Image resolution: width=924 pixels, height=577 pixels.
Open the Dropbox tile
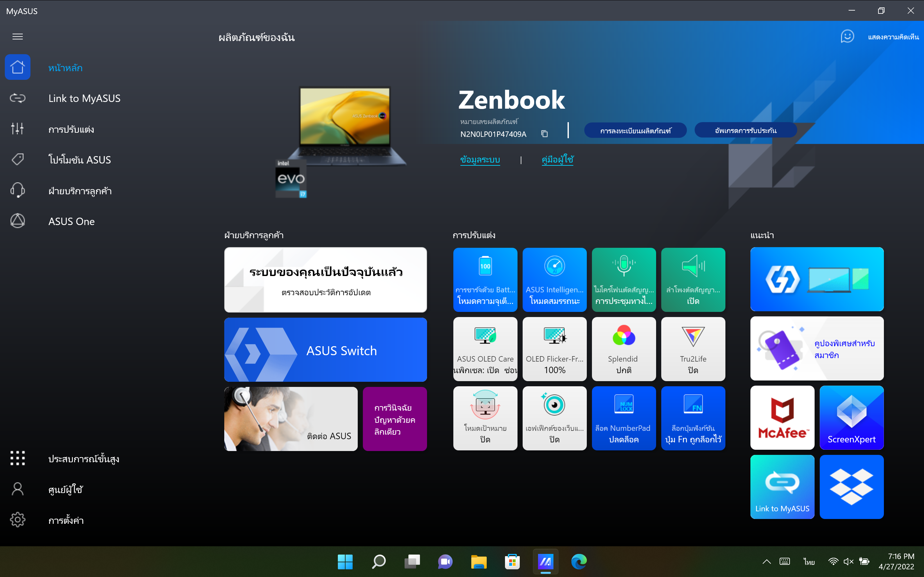pos(851,487)
